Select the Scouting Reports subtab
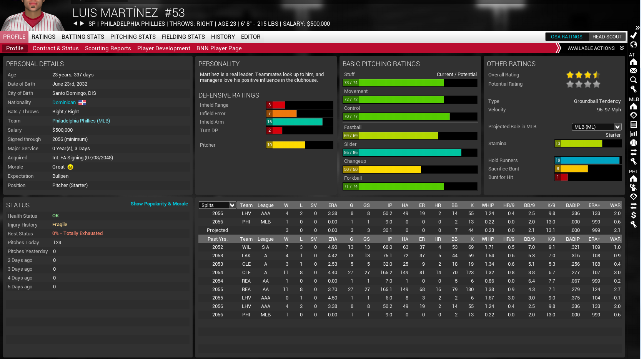644x359 pixels. click(x=108, y=48)
